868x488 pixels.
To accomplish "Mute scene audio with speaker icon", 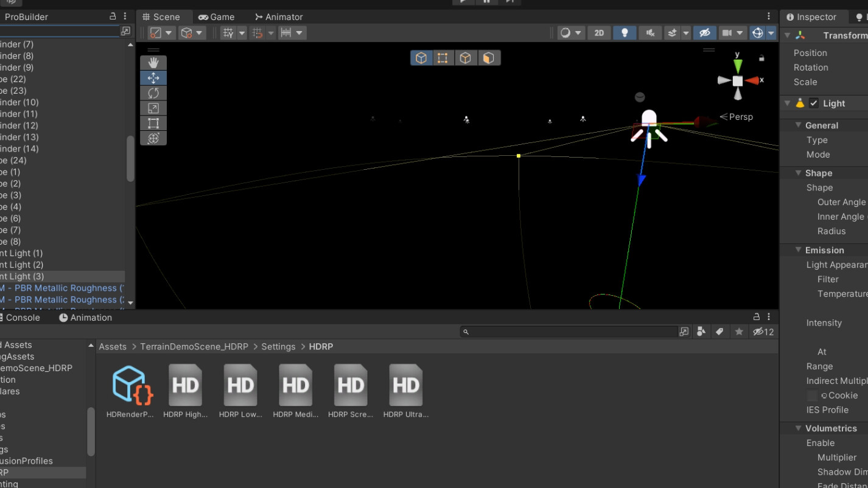I will tap(649, 32).
